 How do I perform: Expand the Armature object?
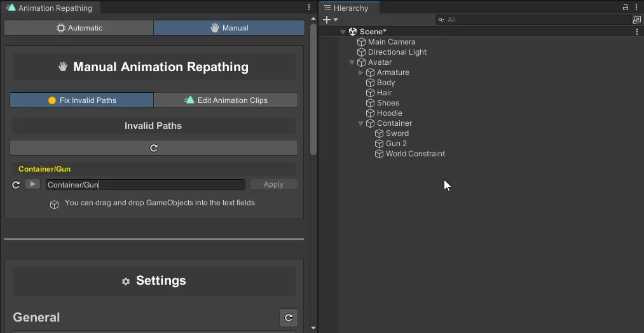361,72
